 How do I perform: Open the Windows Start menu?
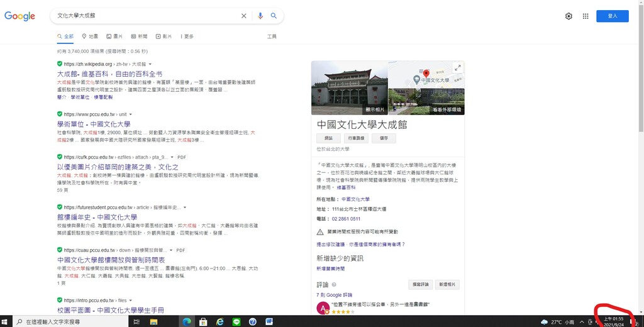pyautogui.click(x=4, y=322)
